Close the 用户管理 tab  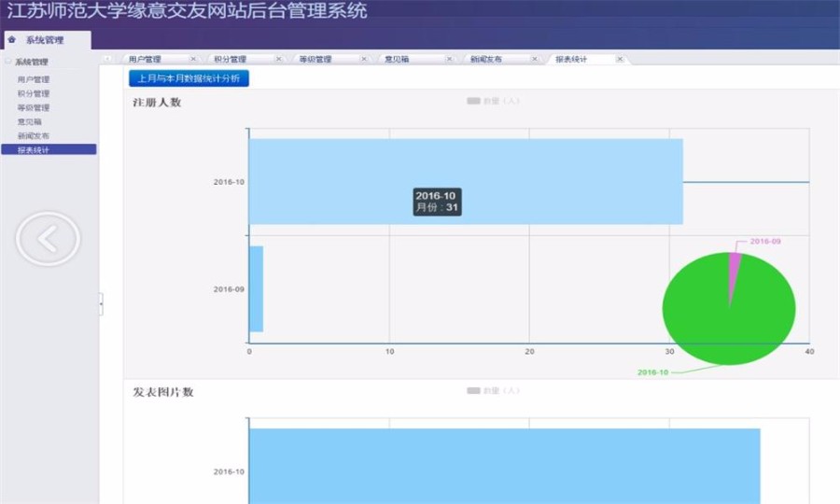click(192, 59)
